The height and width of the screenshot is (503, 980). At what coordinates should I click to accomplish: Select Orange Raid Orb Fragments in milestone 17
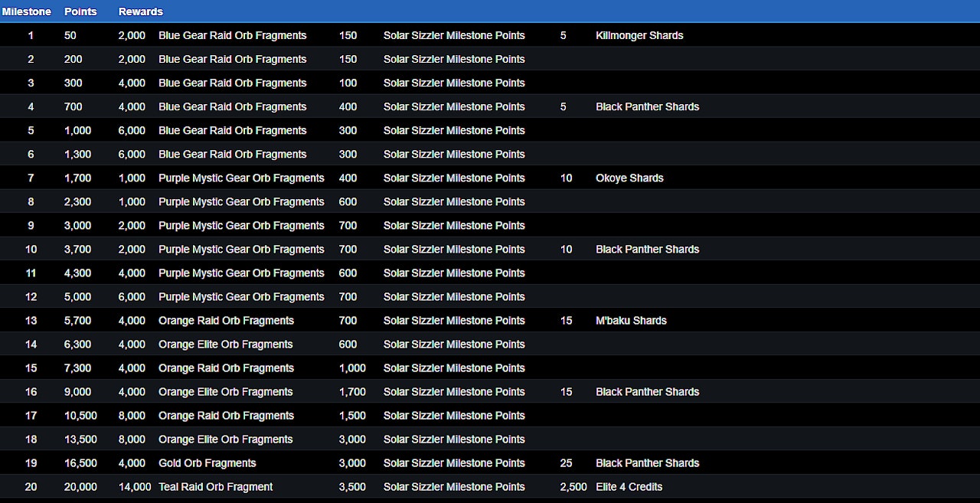tap(226, 415)
